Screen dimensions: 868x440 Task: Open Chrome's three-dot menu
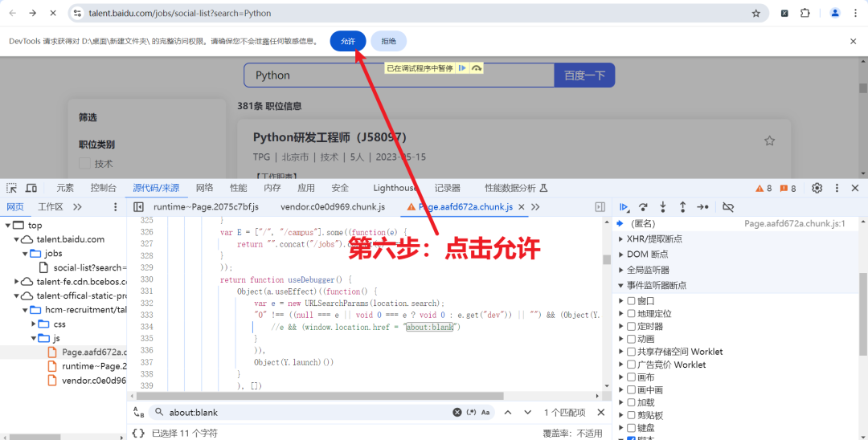point(855,14)
